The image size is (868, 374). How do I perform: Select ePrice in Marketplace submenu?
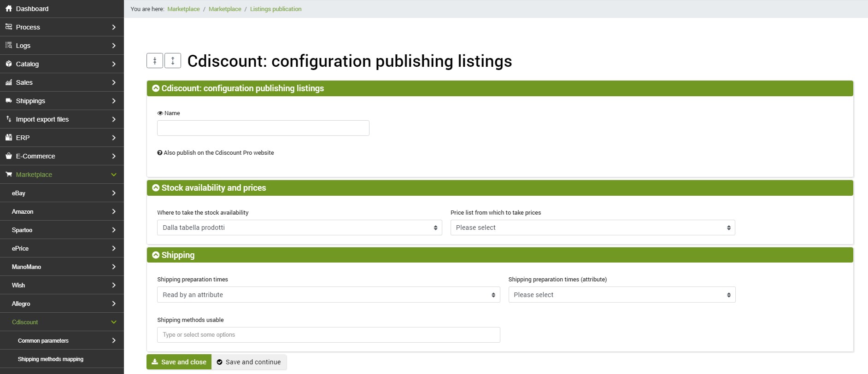pyautogui.click(x=62, y=248)
